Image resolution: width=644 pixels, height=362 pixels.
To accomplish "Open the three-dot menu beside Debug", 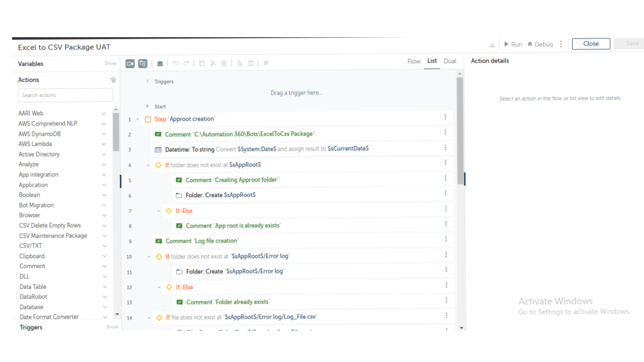I will 561,44.
